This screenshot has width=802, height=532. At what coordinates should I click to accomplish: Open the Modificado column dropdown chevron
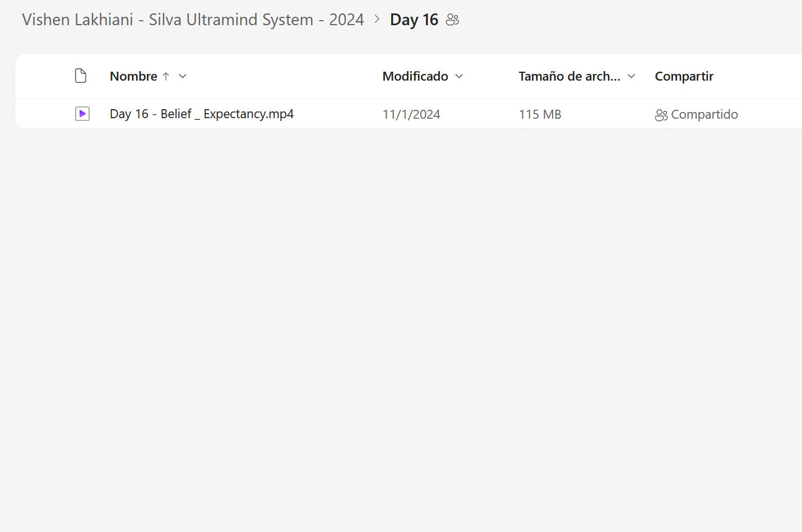pos(460,77)
